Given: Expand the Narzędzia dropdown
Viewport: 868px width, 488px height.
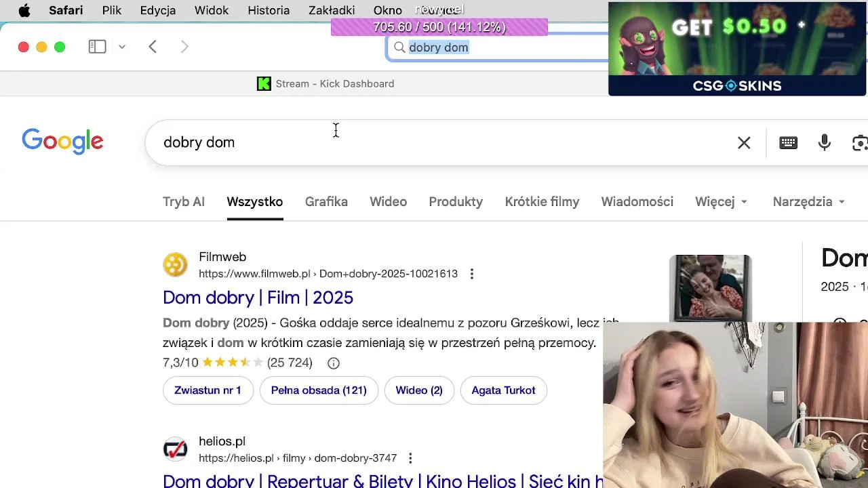Looking at the screenshot, I should (808, 202).
